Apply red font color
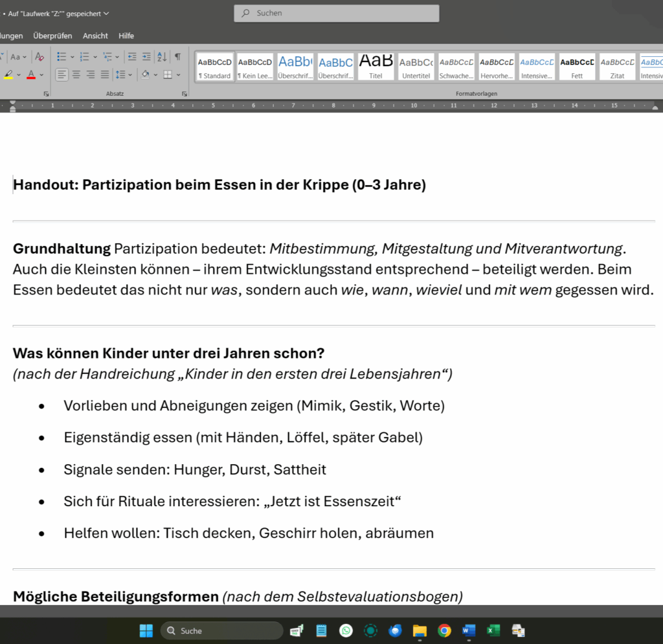This screenshot has width=663, height=644. tap(31, 75)
